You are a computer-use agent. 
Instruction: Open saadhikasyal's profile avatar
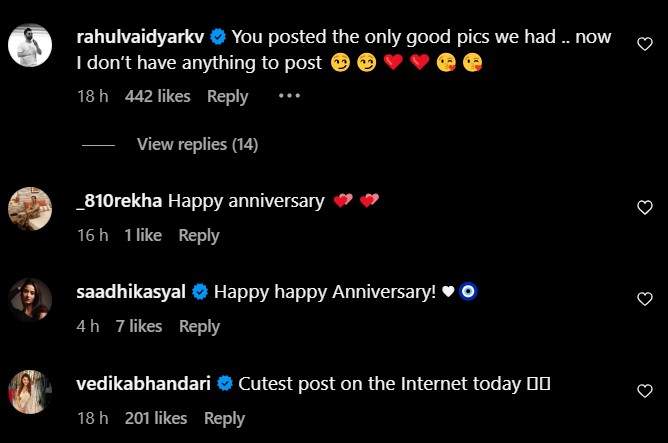click(30, 299)
